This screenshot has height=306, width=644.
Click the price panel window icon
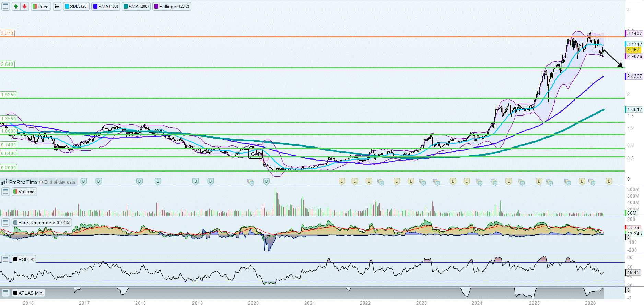pos(5,7)
